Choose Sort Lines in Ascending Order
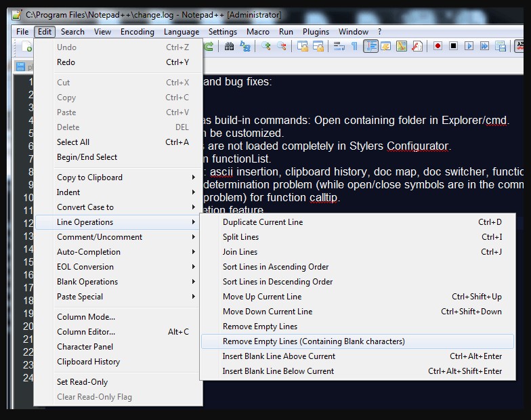 point(358,267)
